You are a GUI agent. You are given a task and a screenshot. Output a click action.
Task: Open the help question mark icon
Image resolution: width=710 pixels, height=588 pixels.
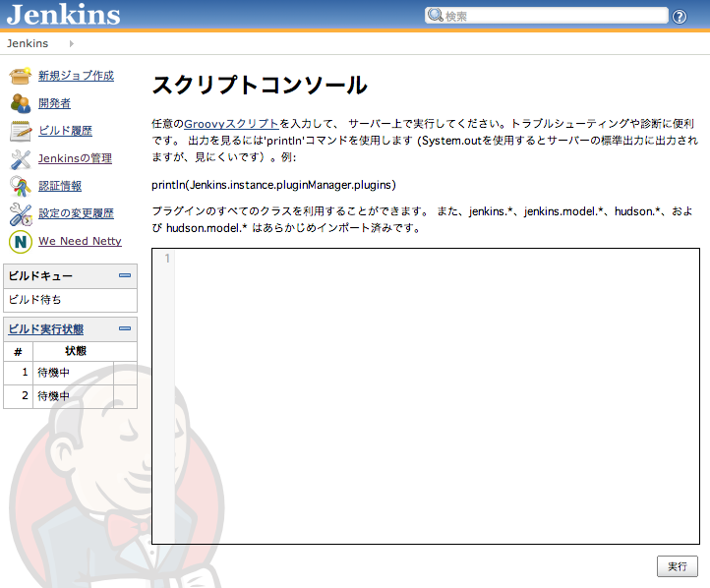[680, 17]
